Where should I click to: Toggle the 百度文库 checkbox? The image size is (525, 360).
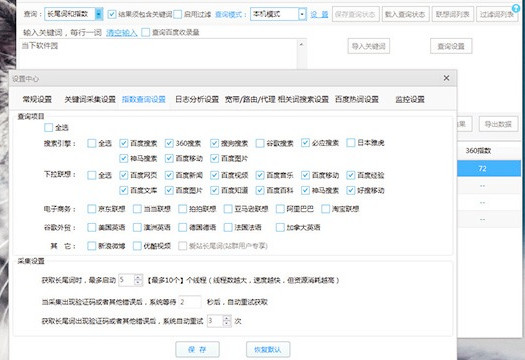pos(124,191)
